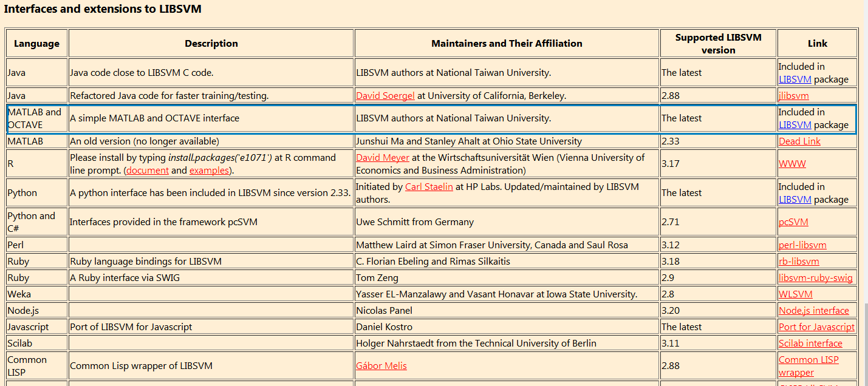The width and height of the screenshot is (868, 386).
Task: Open the Port for Javascript link
Action: coord(816,327)
